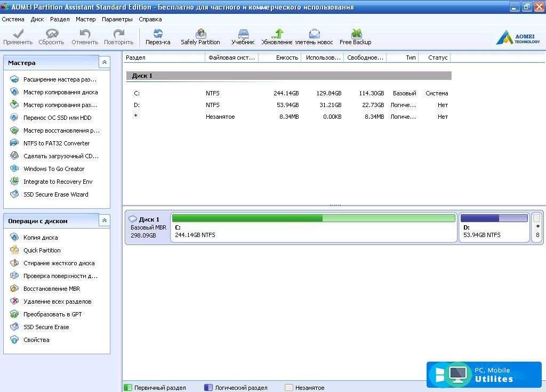Click the Free Backup toolbar icon
The image size is (546, 392).
pos(356,34)
